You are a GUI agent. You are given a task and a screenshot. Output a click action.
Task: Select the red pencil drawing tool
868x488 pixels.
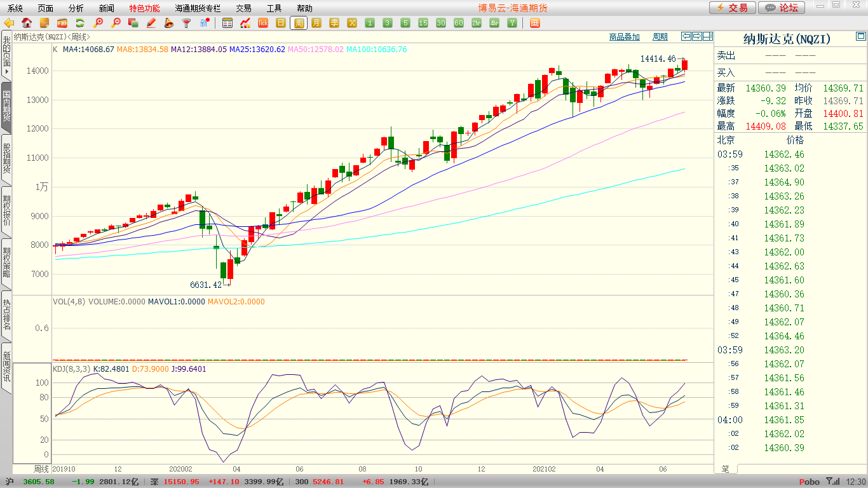tap(151, 23)
